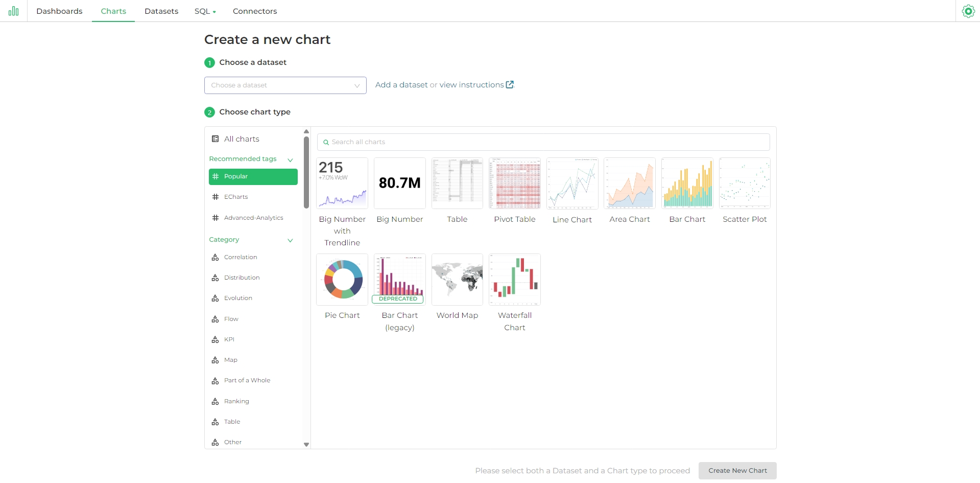Image resolution: width=980 pixels, height=483 pixels.
Task: Open the Choose a dataset dropdown
Action: point(285,85)
